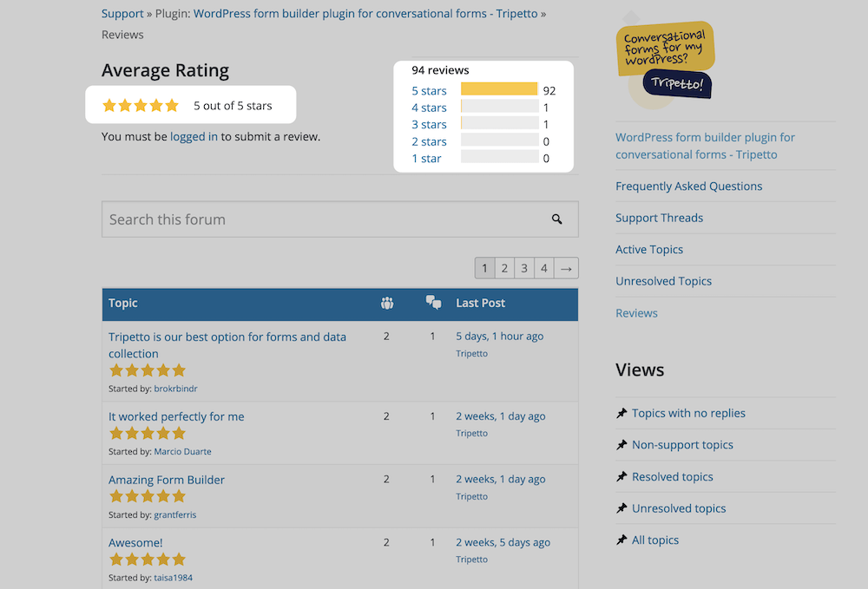The height and width of the screenshot is (589, 868).
Task: Open last post 2 weeks, 5 days ago
Action: [x=503, y=542]
